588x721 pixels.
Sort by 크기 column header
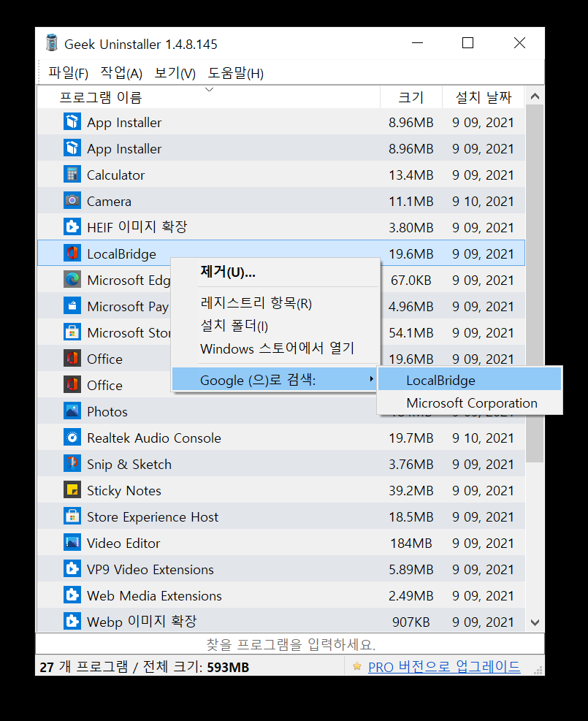pos(411,97)
